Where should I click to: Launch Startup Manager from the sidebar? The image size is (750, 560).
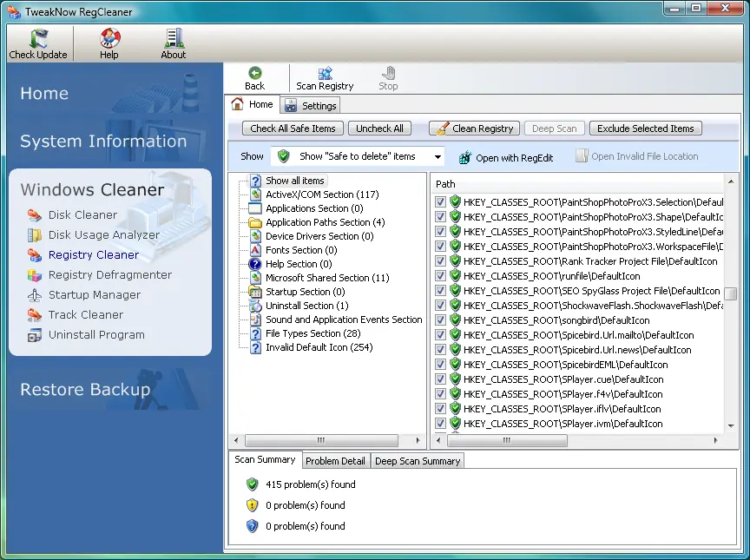pos(95,294)
